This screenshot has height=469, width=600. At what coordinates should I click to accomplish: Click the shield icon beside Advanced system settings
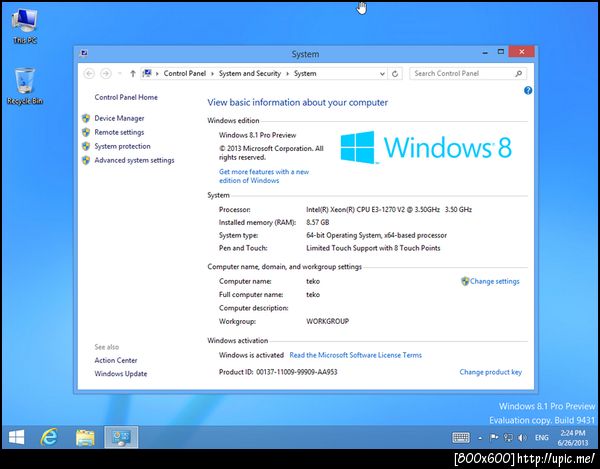[x=86, y=160]
